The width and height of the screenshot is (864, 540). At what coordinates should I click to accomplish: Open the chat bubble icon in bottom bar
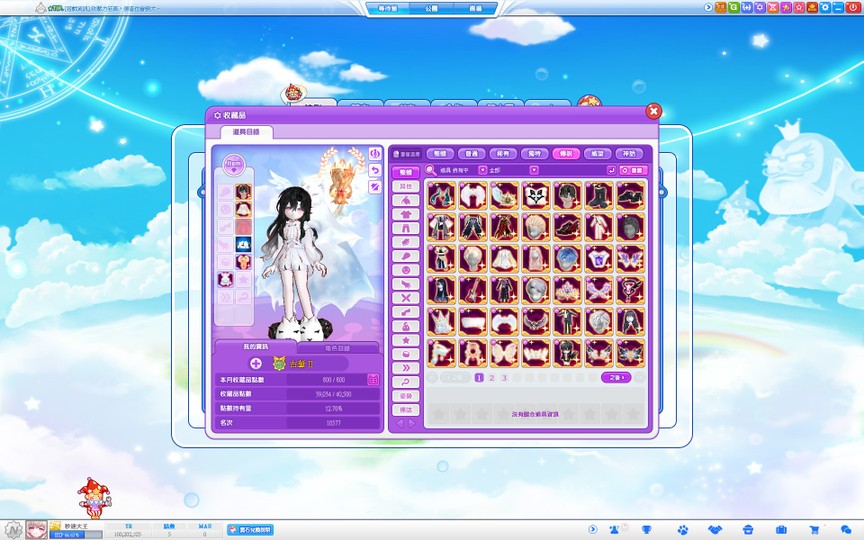point(846,529)
